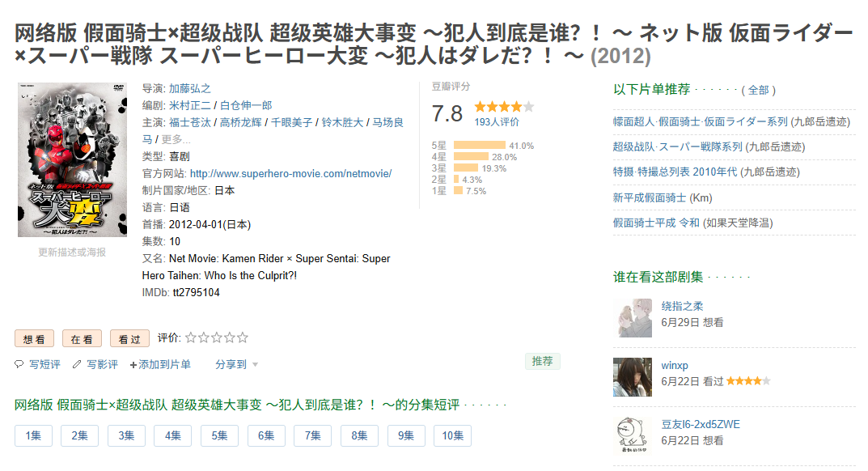Open the 分享到 dropdown

point(237,365)
